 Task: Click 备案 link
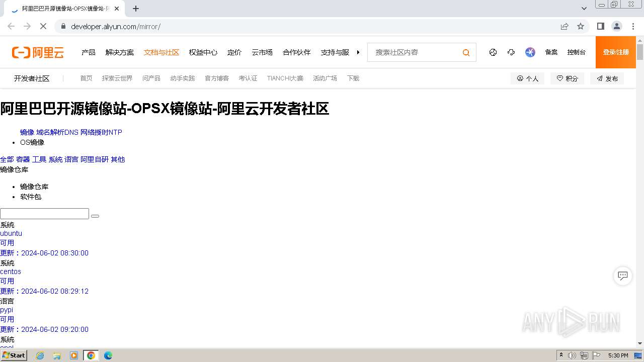[x=551, y=52]
